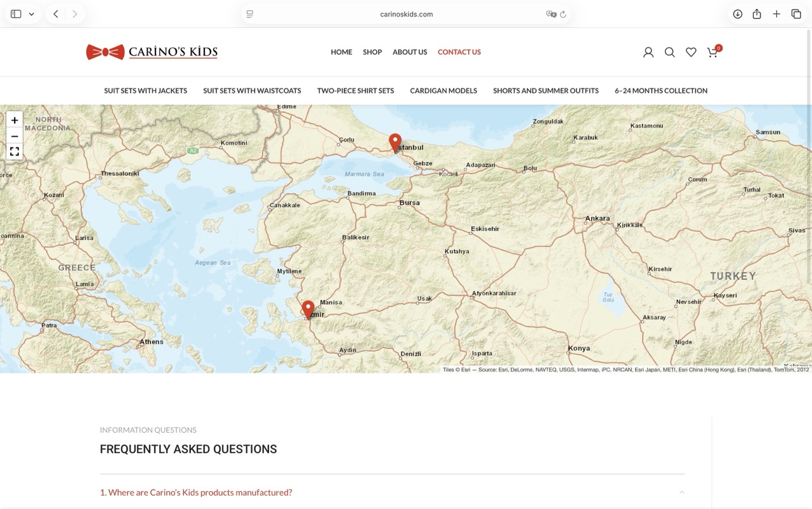
Task: Open the wishlist heart icon
Action: coord(691,53)
